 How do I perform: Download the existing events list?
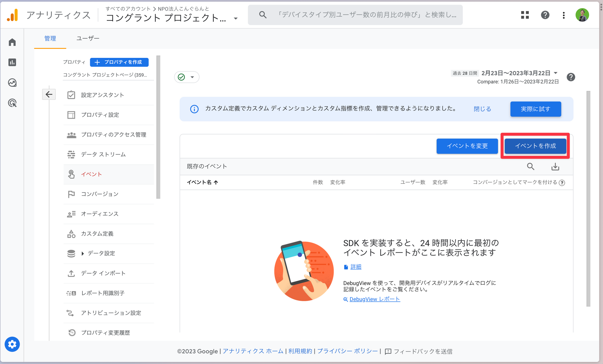(555, 167)
